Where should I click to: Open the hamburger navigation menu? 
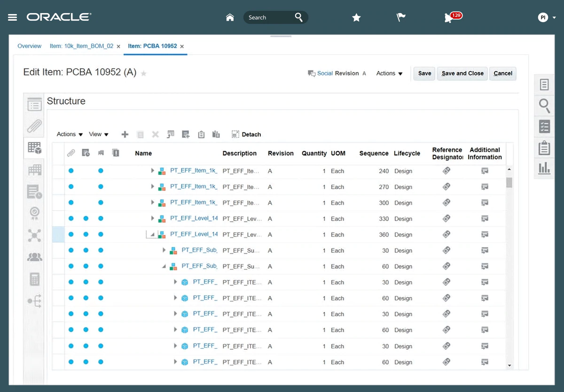[13, 17]
